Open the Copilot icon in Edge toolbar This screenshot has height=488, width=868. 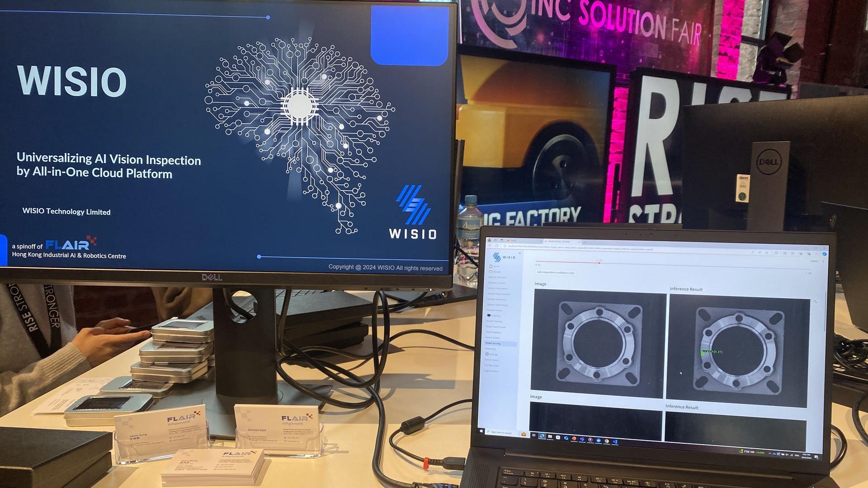(825, 254)
